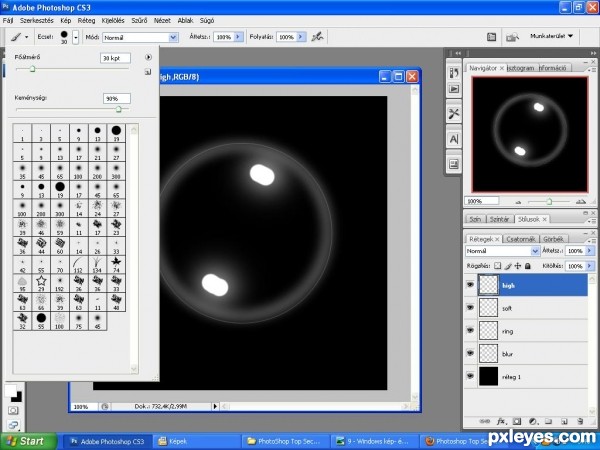Change screen mode icon at toolbox bottom
Screen dimensions: 600x450
tap(13, 425)
